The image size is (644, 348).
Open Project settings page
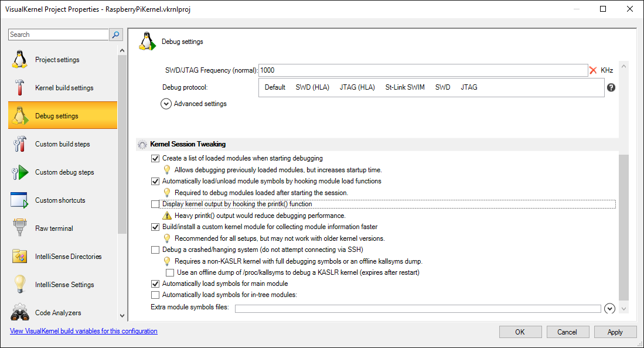(x=63, y=60)
